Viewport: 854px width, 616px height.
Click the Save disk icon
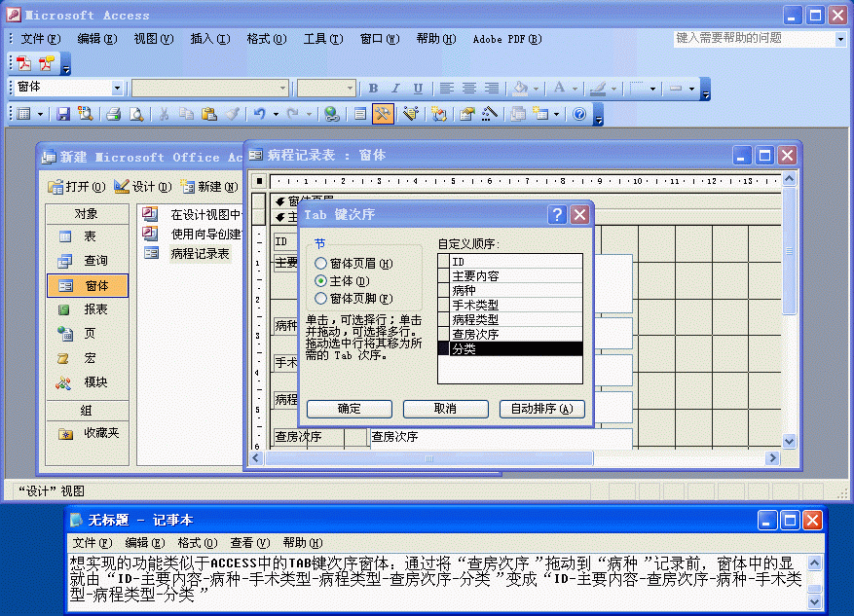click(x=63, y=114)
